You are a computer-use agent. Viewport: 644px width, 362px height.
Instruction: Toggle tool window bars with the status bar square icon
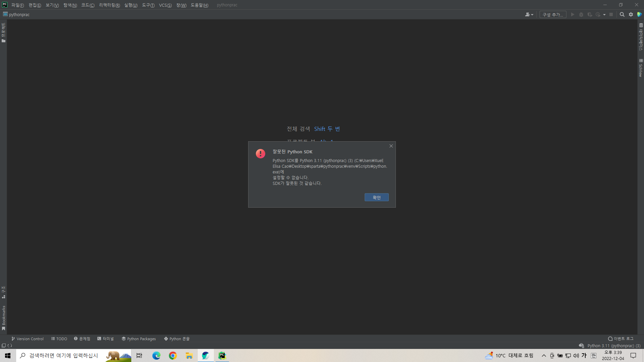(x=4, y=346)
